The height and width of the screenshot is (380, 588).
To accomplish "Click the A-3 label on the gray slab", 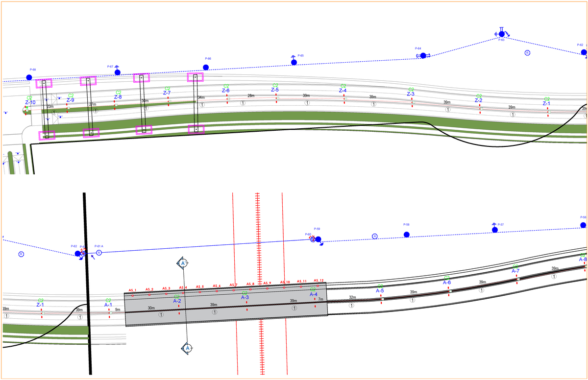I will click(x=245, y=297).
